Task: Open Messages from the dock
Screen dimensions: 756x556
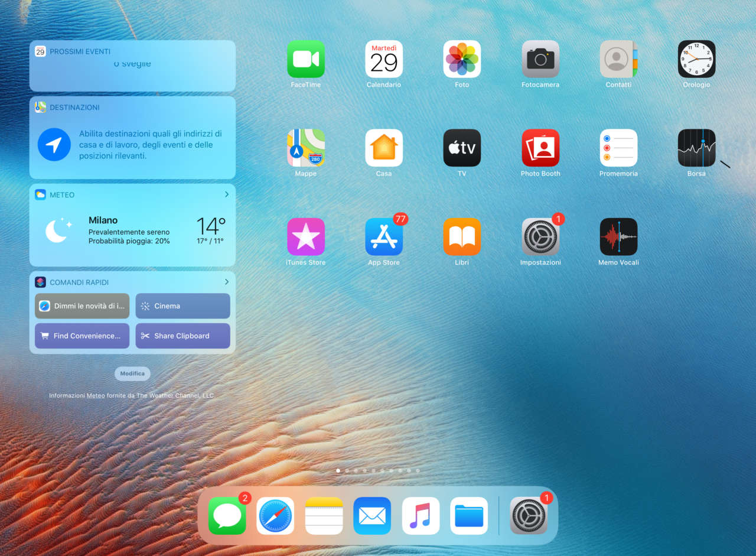Action: 227,516
